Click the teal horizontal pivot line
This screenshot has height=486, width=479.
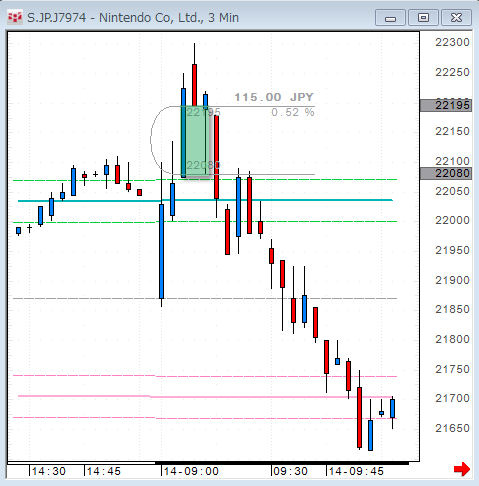pos(205,200)
